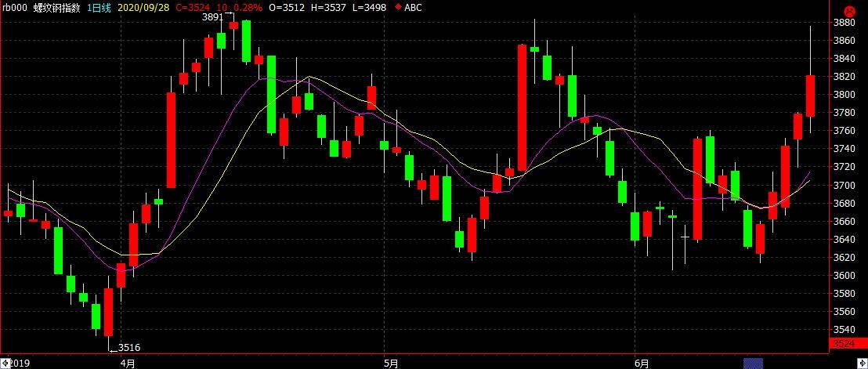The height and width of the screenshot is (369, 868).
Task: Click the red candle with the 3516 low
Action: point(108,312)
